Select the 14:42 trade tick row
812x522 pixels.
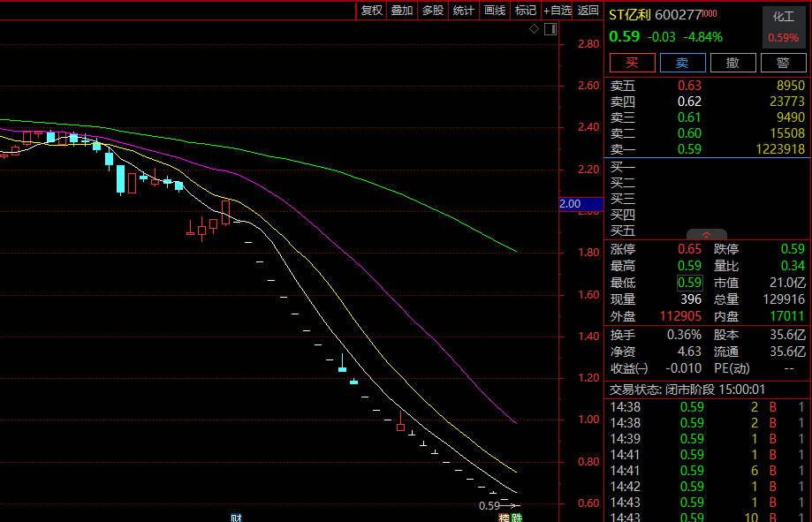708,487
